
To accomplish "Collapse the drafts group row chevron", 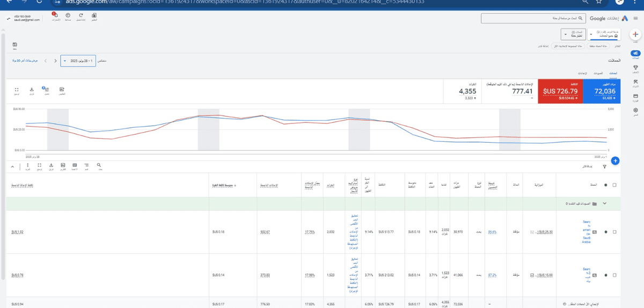I will click(605, 204).
